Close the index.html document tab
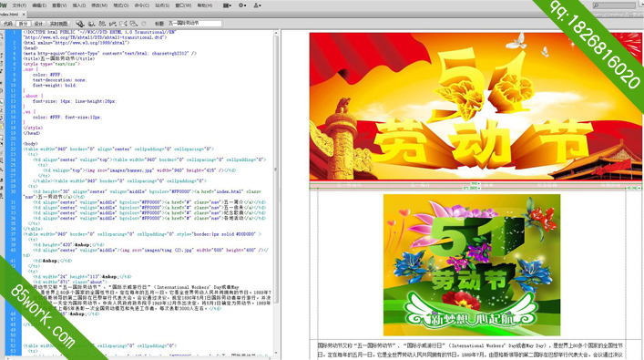Viewport: 644px width, 360px height. coord(24,14)
